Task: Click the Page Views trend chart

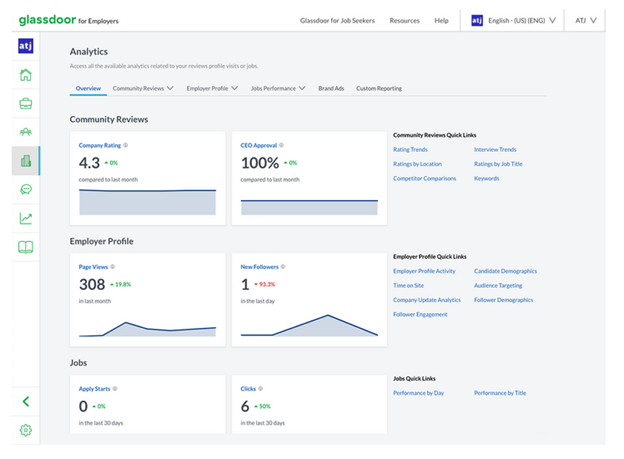Action: 148,329
